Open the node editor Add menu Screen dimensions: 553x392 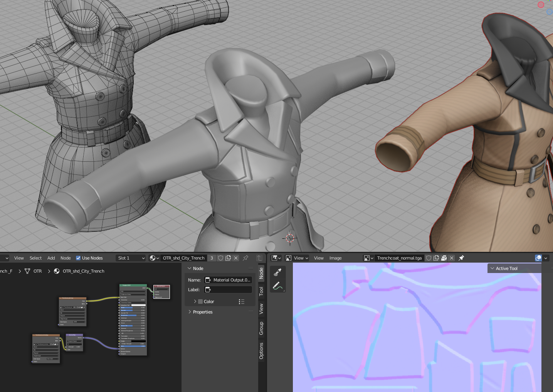pos(51,258)
